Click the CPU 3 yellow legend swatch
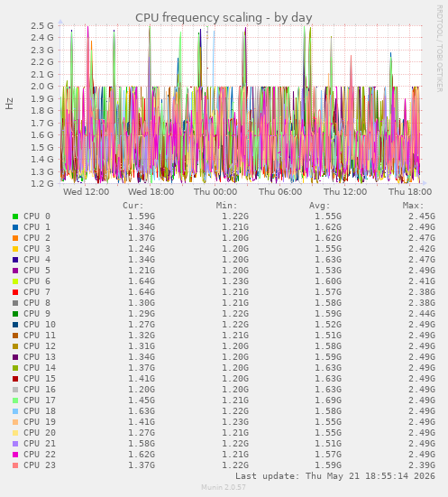This screenshot has width=448, height=497. pos(15,249)
